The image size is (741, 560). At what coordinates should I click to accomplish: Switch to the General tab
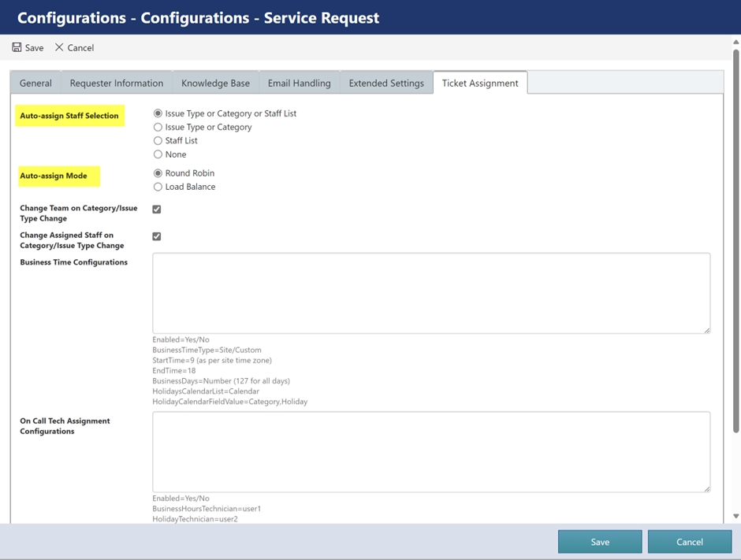[35, 83]
